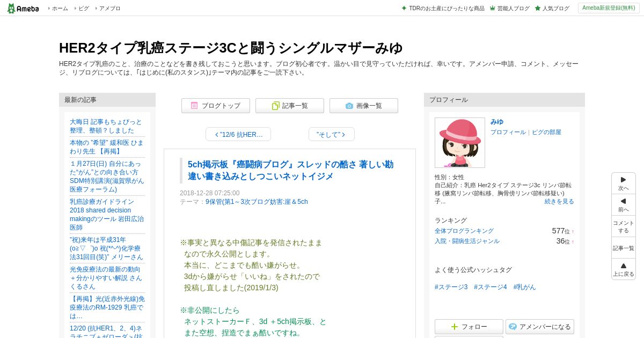The width and height of the screenshot is (644, 338).
Task: Open article title 5ch掲示板『癌闘病ブログ』
Action: 290,170
